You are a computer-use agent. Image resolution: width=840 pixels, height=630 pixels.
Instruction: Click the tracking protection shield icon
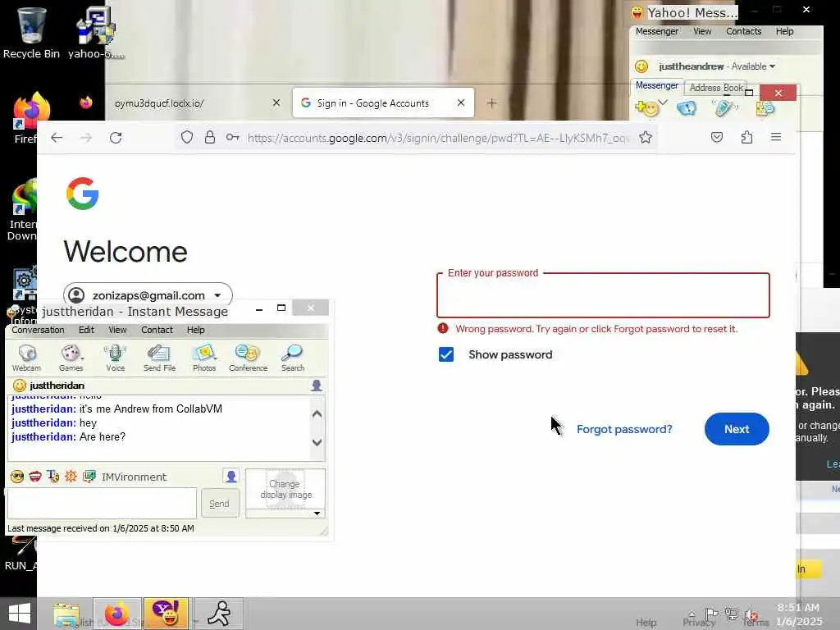click(186, 138)
